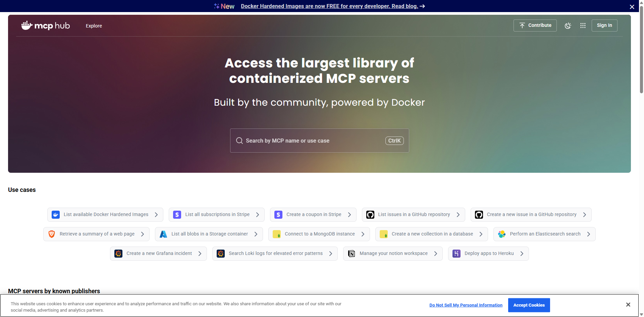Click the Heroku icon on the Deploy apps chip
Image resolution: width=644 pixels, height=317 pixels.
pyautogui.click(x=456, y=253)
